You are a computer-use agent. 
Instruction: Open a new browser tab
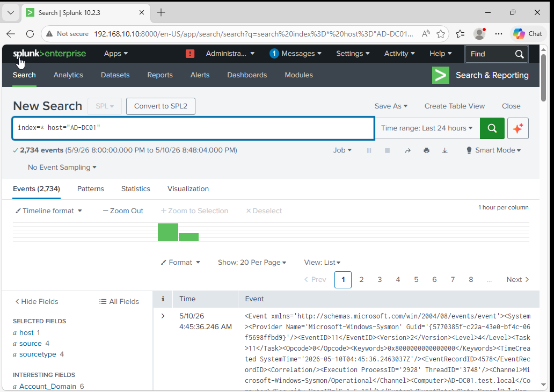coord(161,13)
